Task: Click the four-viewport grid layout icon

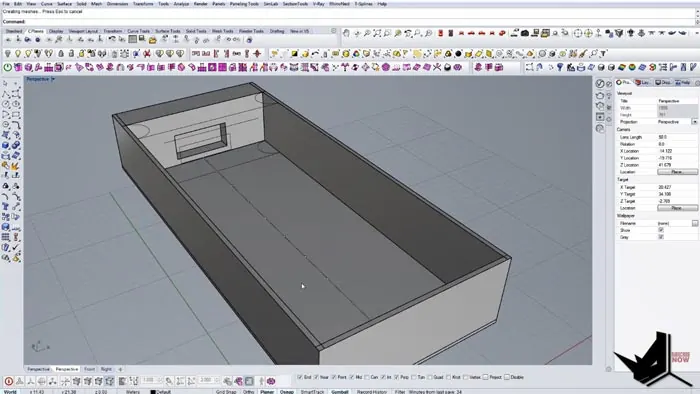Action: (132, 40)
